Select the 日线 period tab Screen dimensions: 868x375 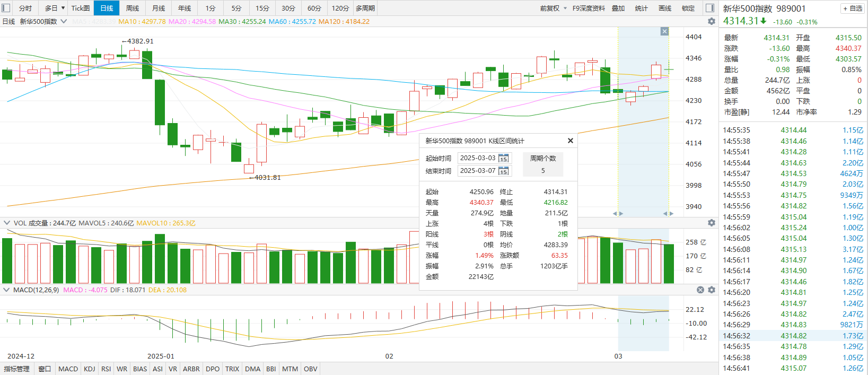[x=107, y=8]
